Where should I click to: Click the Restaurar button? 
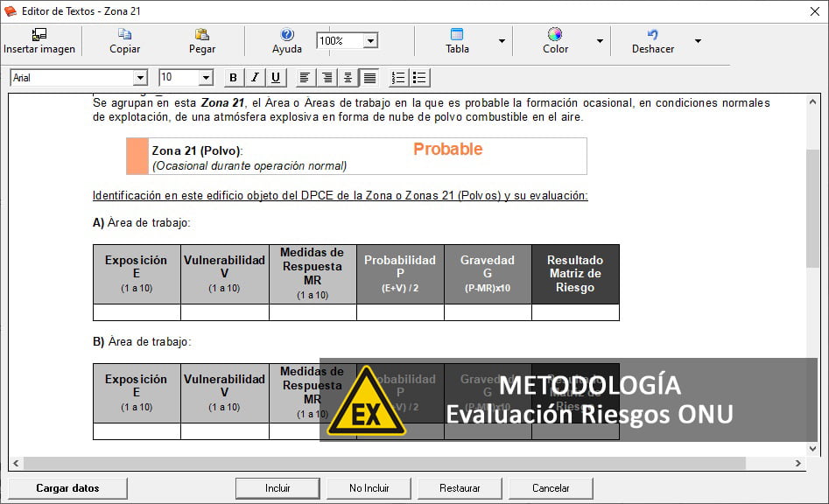460,488
